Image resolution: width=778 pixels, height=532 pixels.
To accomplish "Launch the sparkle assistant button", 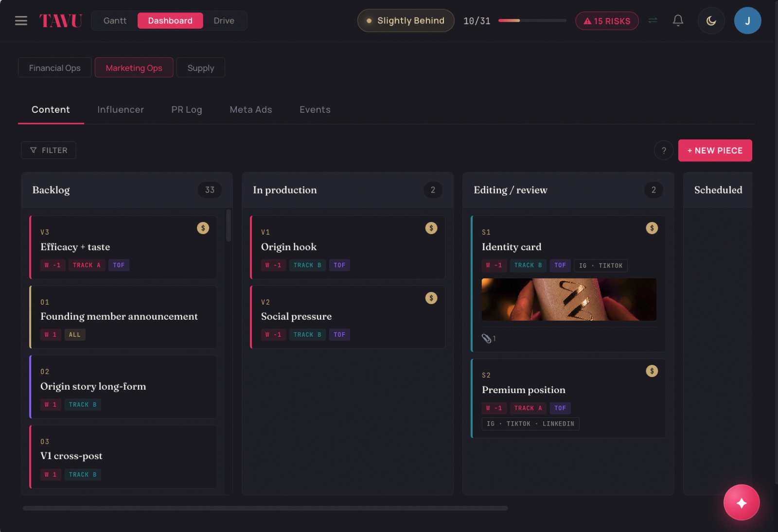I will (x=742, y=503).
